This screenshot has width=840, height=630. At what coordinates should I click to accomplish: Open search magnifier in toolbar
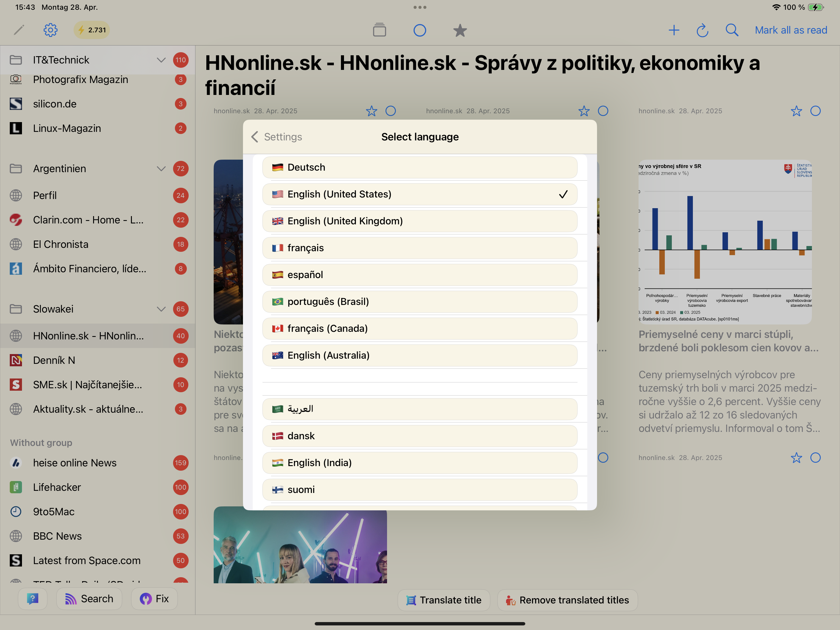click(x=732, y=30)
